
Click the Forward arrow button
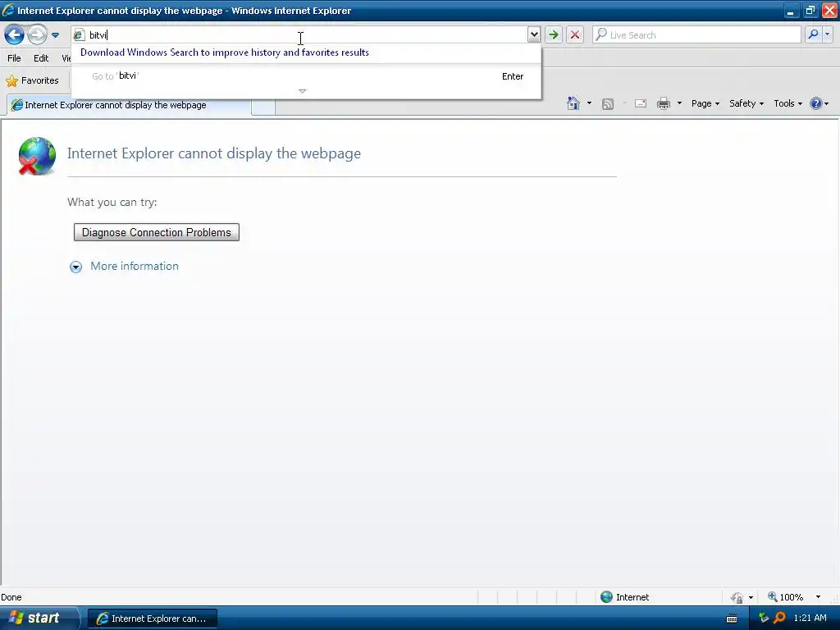tap(37, 34)
